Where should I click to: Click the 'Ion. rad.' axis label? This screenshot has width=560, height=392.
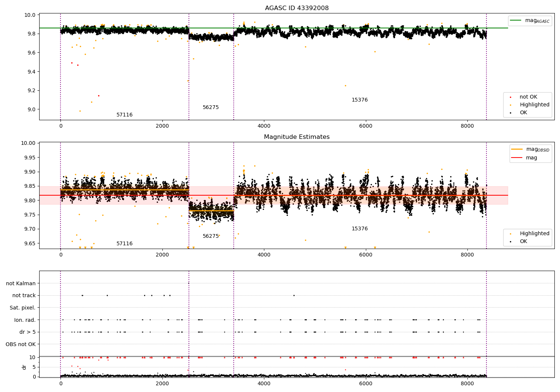point(25,320)
